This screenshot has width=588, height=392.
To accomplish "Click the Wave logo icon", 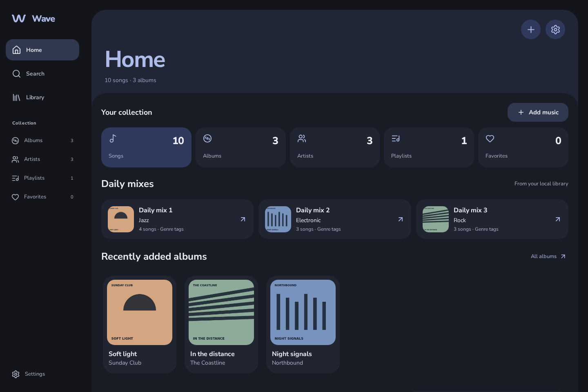I will 19,18.
